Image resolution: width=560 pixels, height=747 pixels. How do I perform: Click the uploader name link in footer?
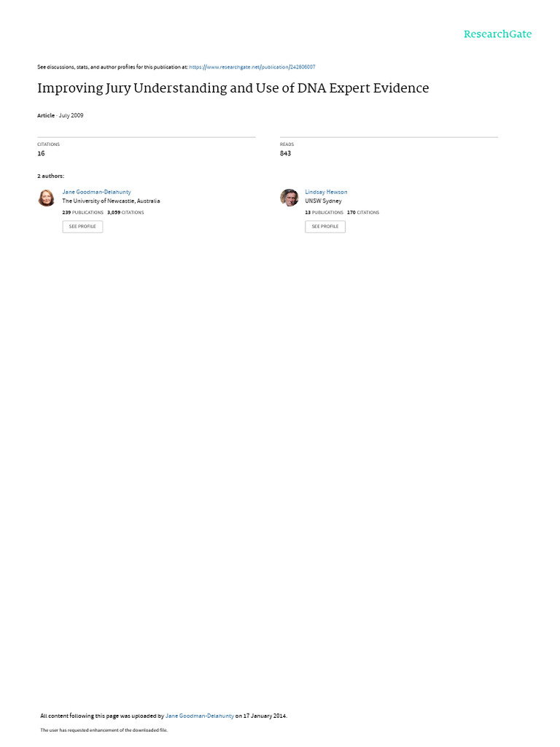pos(200,716)
